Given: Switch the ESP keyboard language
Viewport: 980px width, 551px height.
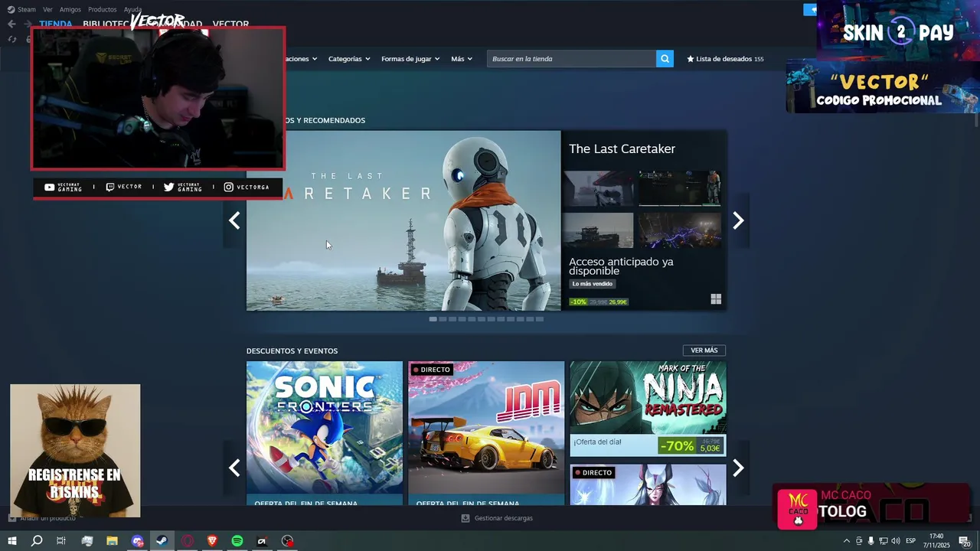Looking at the screenshot, I should (911, 541).
